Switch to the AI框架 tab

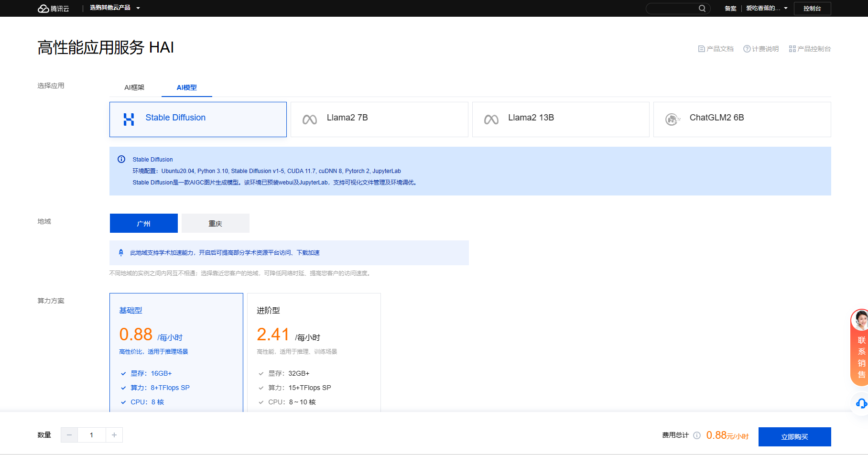[134, 87]
